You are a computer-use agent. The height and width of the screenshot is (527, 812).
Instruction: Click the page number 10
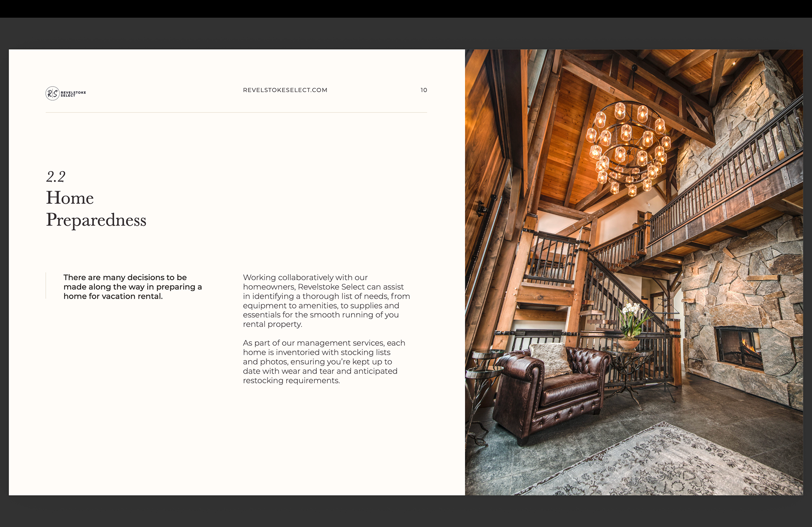pyautogui.click(x=424, y=90)
